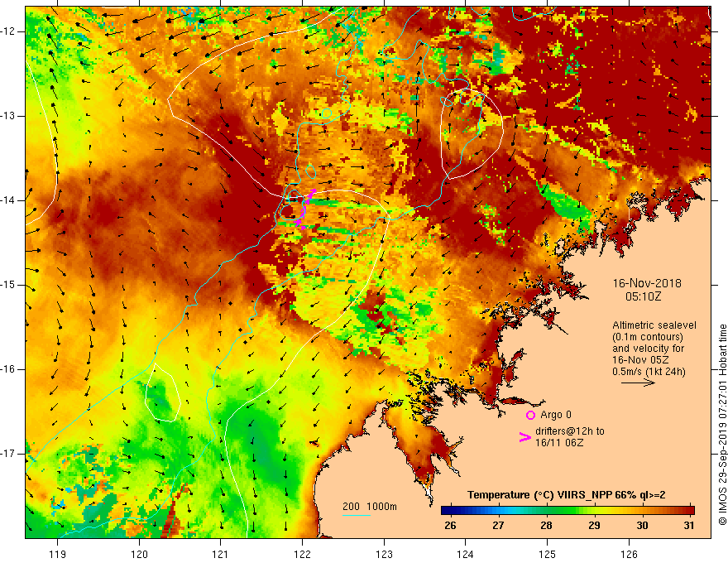Click the 26 value on the colorbar
The height and width of the screenshot is (563, 728).
click(450, 526)
